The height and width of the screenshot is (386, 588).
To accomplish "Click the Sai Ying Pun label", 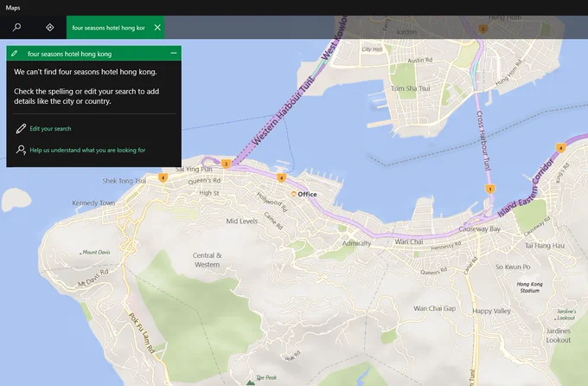I will coord(194,170).
